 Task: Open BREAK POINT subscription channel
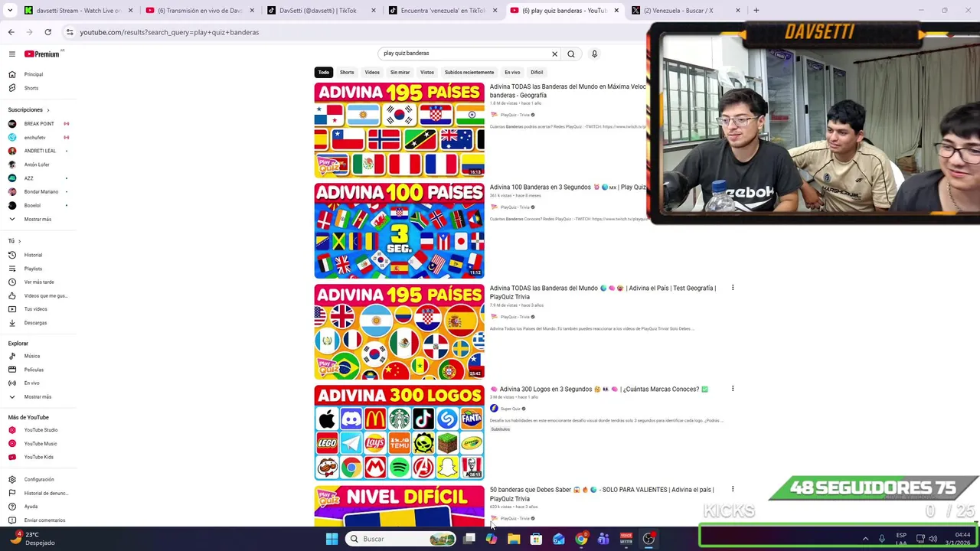(x=38, y=124)
